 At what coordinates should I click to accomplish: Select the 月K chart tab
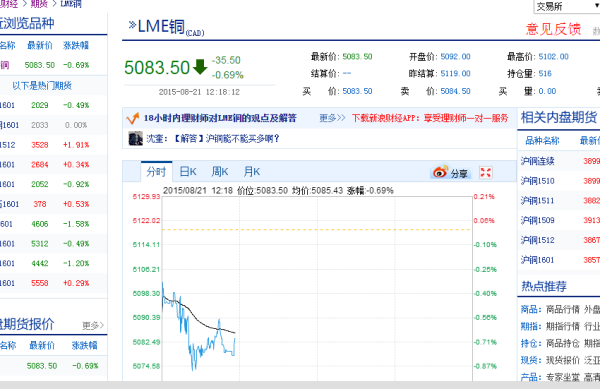click(x=251, y=172)
